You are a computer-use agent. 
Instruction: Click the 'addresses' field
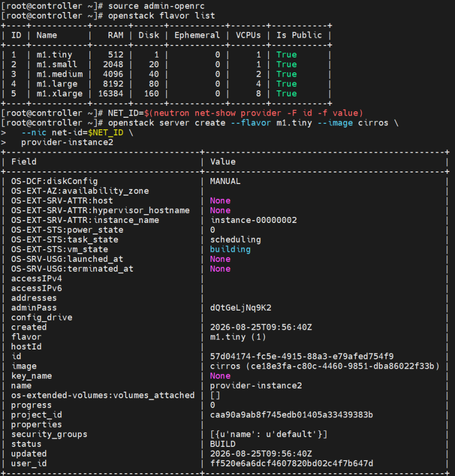[34, 298]
